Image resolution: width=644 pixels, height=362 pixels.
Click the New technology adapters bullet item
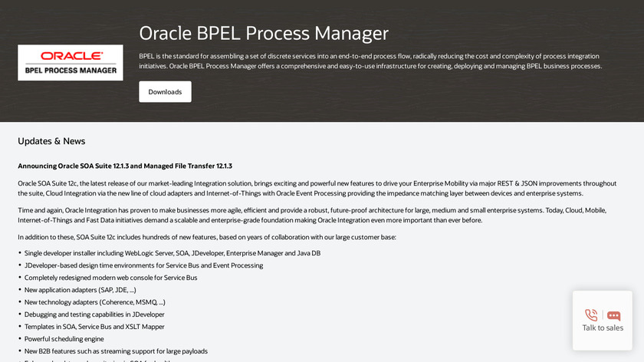click(94, 301)
